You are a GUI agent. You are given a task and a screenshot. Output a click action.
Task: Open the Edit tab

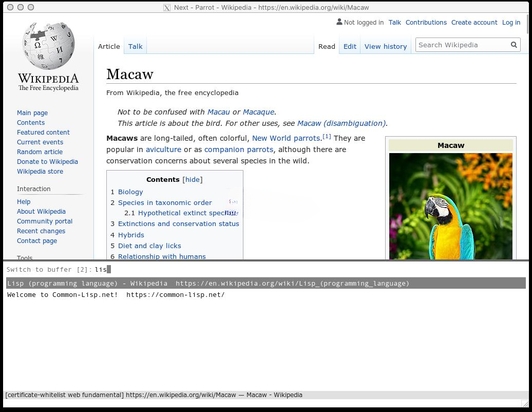click(350, 46)
